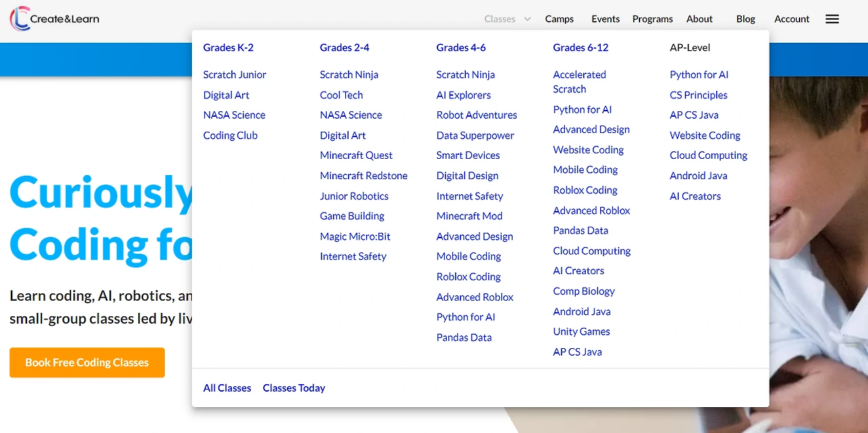868x433 pixels.
Task: Select the Grades 4-6 heading
Action: 461,48
